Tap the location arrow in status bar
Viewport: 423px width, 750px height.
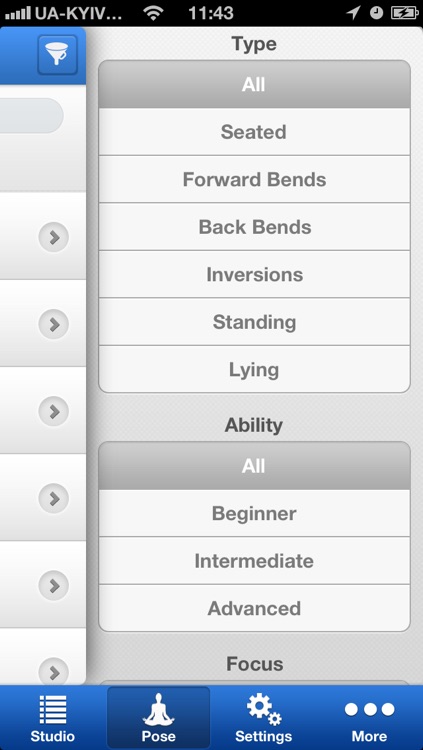point(353,13)
